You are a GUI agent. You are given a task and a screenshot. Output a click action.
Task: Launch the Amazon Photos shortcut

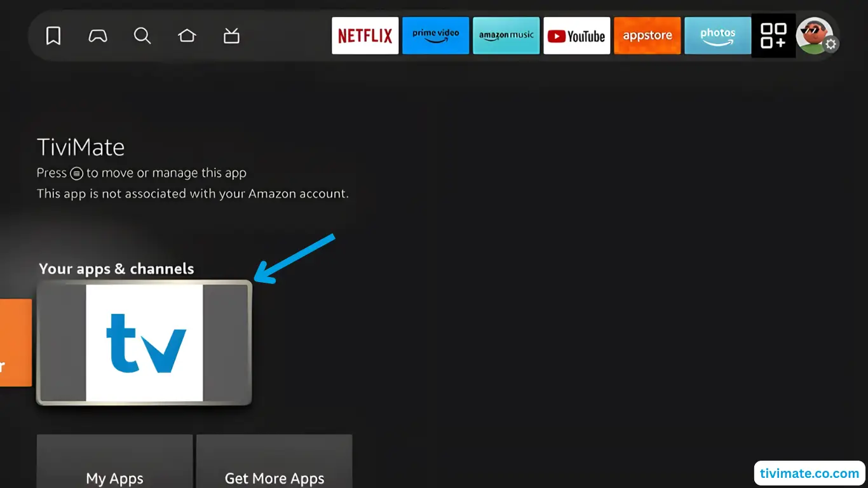pos(717,36)
